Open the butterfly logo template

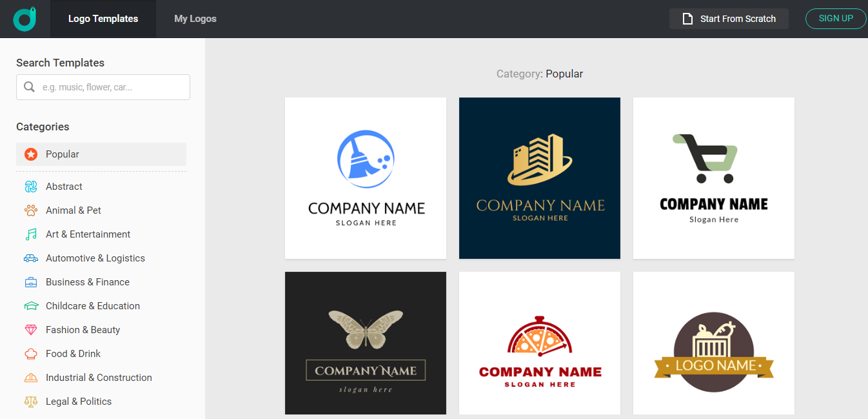coord(366,343)
